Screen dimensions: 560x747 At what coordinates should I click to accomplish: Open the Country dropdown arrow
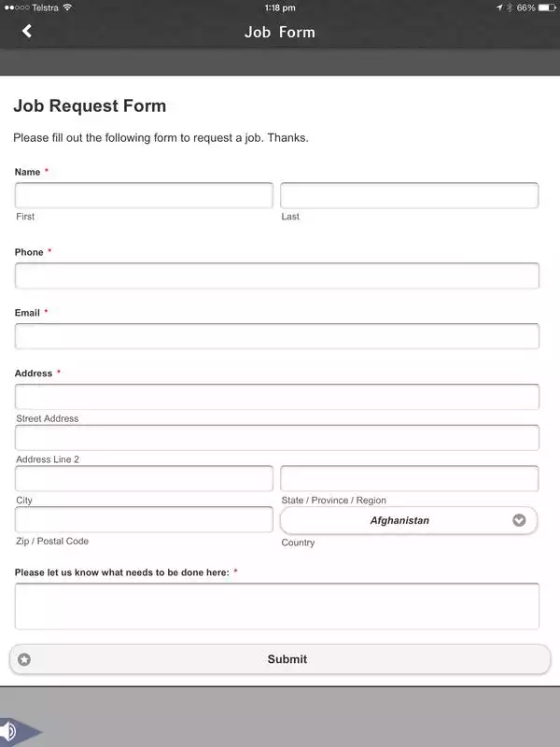[519, 520]
